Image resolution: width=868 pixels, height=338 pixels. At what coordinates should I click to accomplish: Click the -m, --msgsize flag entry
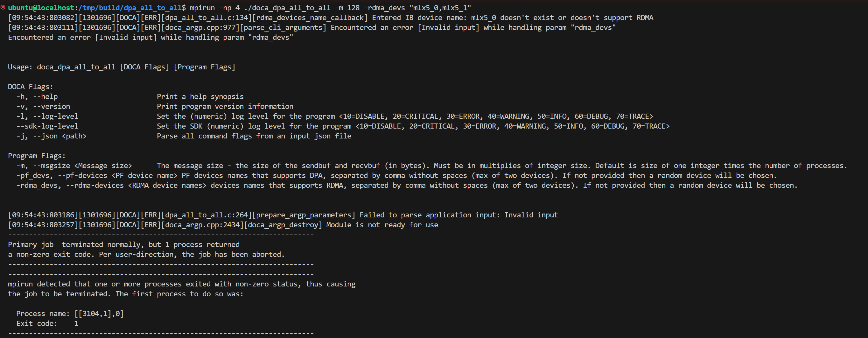click(74, 166)
